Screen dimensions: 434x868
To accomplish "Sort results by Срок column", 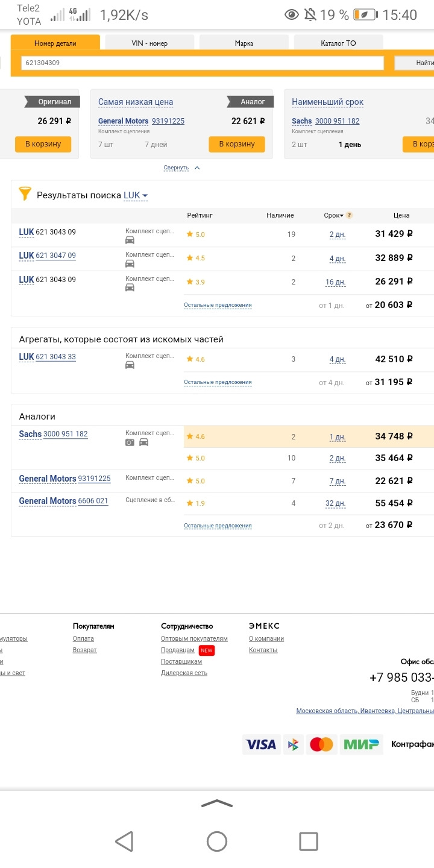I will tap(333, 215).
